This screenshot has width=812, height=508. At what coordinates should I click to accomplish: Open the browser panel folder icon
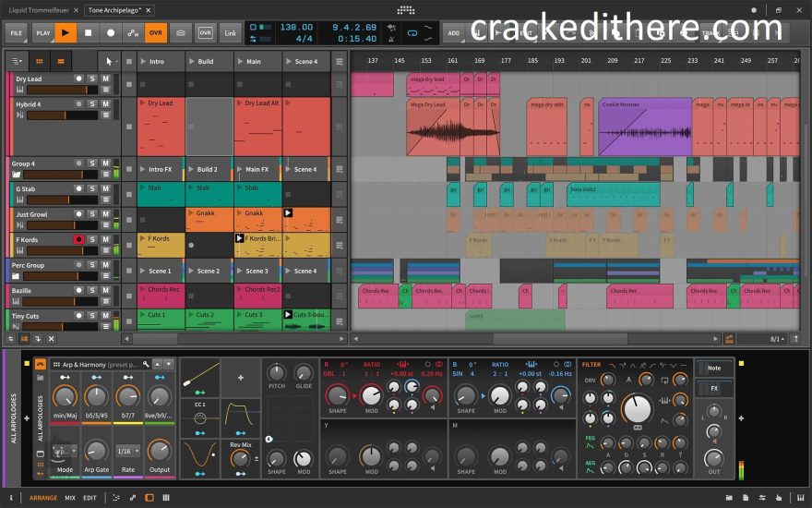tap(729, 498)
